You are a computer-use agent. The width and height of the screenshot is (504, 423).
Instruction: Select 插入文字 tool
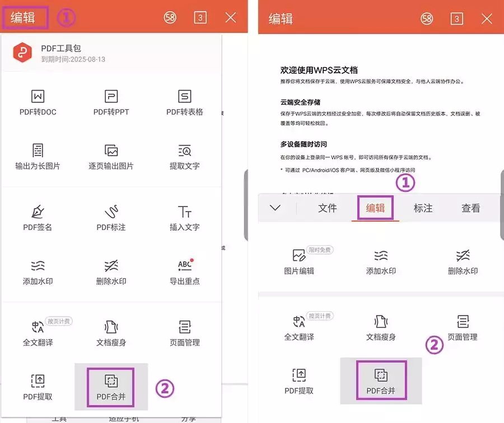coord(184,218)
